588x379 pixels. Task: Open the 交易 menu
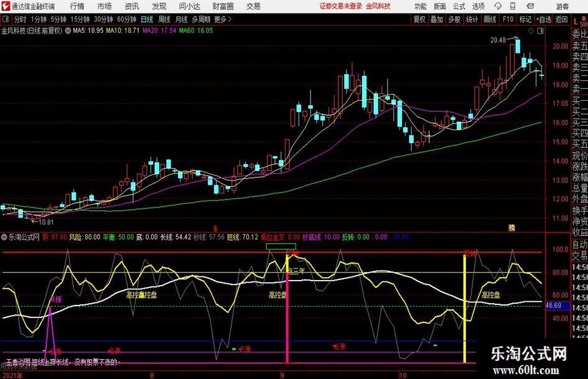[x=253, y=6]
